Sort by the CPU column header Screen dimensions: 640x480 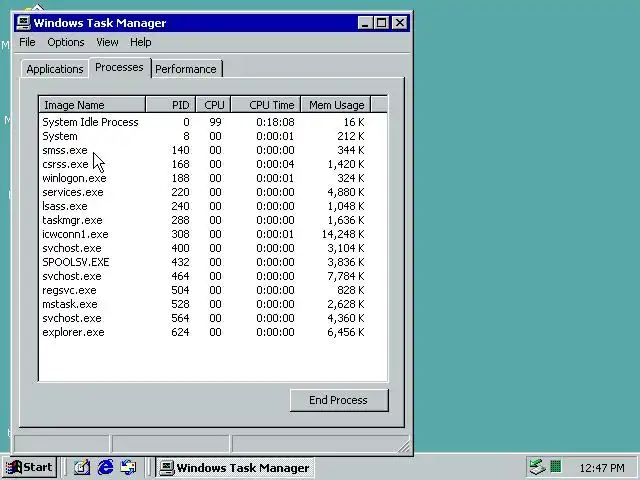point(213,105)
